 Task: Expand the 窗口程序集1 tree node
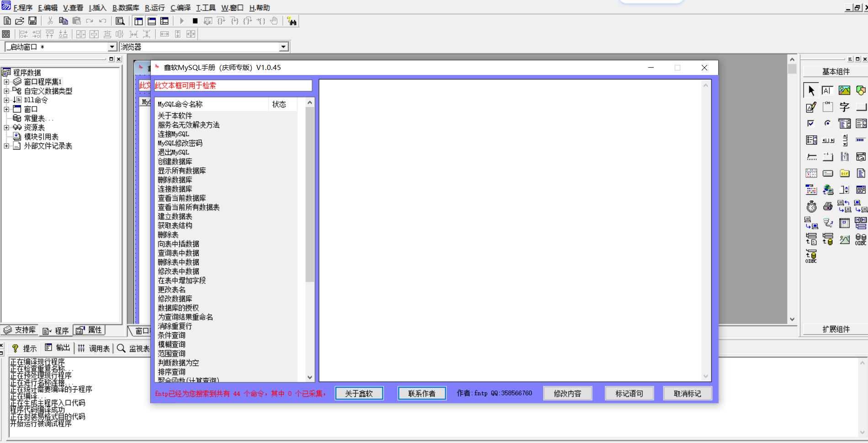pos(6,82)
